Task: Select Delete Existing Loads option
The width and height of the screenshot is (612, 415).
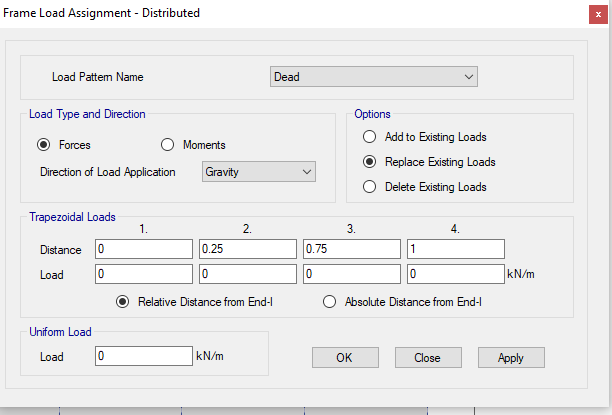Action: pos(370,187)
